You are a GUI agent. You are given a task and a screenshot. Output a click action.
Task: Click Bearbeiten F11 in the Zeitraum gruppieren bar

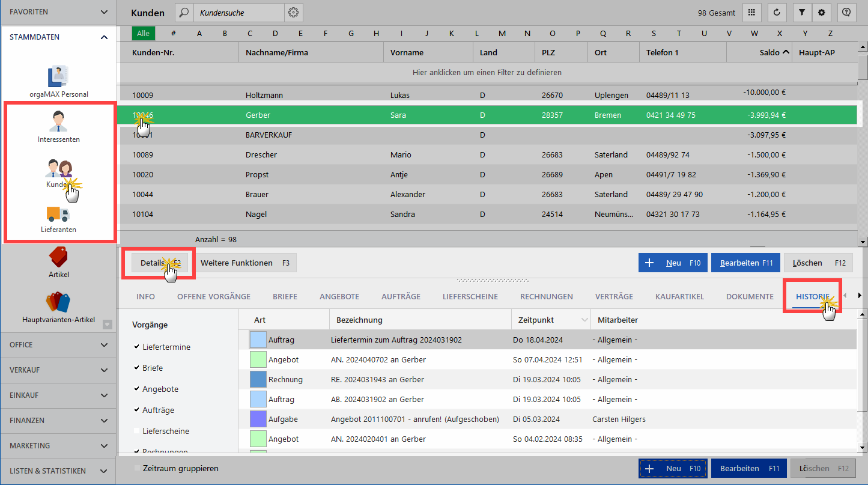(750, 468)
